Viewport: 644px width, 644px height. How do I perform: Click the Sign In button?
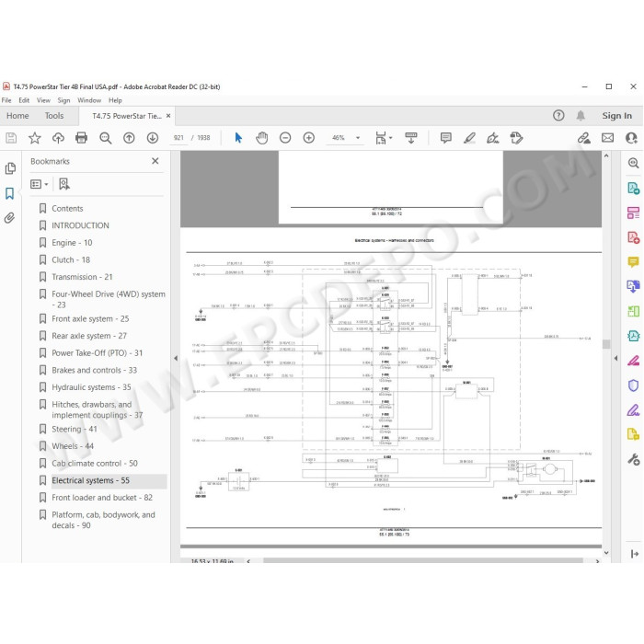pyautogui.click(x=617, y=116)
